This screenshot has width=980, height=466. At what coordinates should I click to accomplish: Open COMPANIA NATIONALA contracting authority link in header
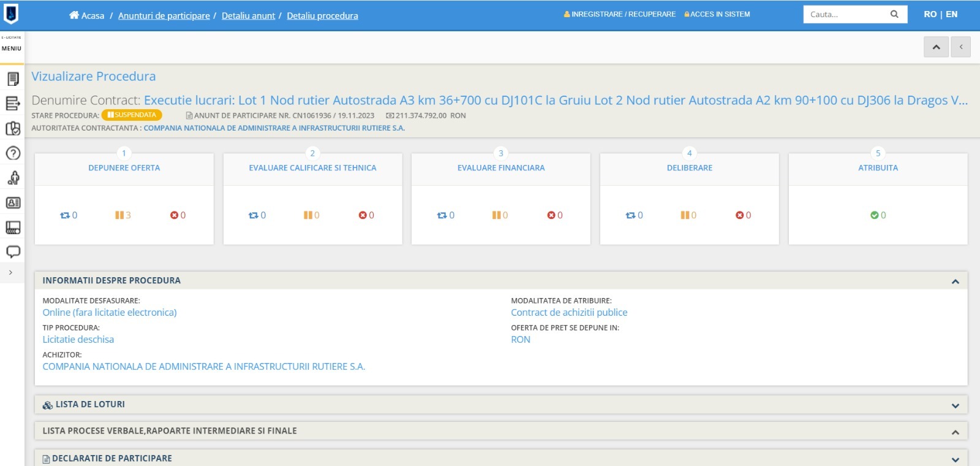point(274,128)
